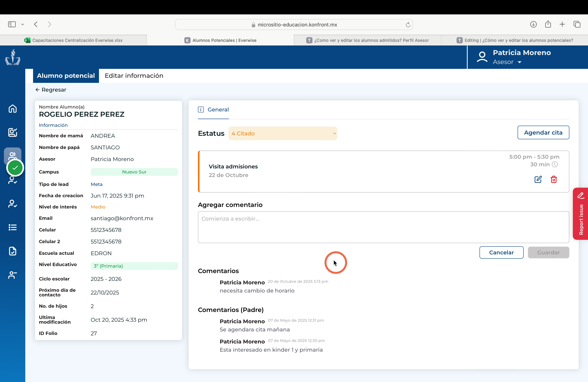Screen dimensions: 588x382
Task: Click the Regresar link
Action: tap(51, 90)
